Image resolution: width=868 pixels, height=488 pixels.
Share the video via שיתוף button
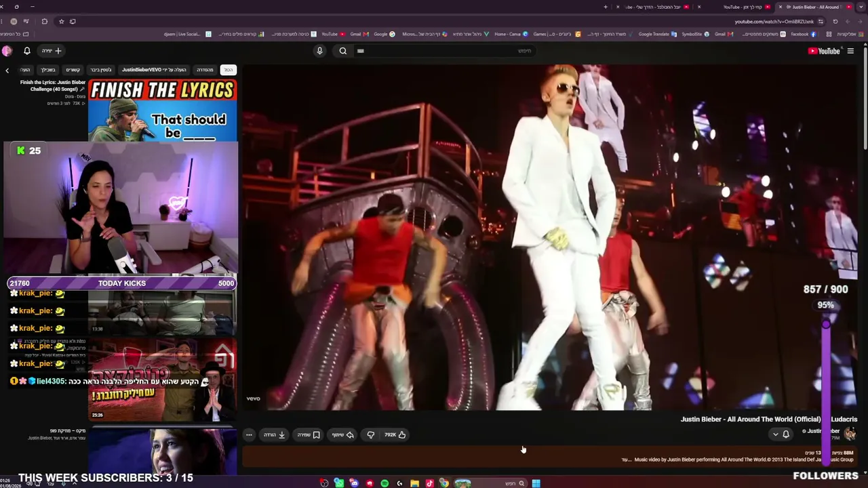click(343, 435)
